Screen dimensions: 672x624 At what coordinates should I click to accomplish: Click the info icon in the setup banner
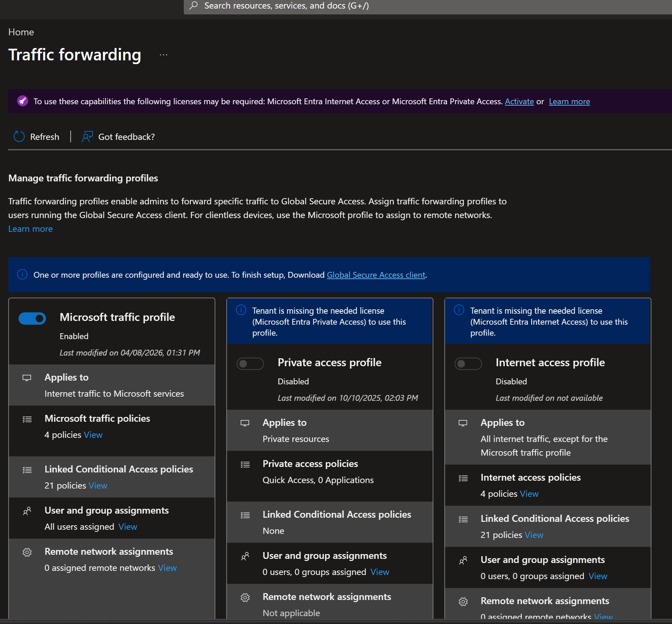tap(22, 275)
